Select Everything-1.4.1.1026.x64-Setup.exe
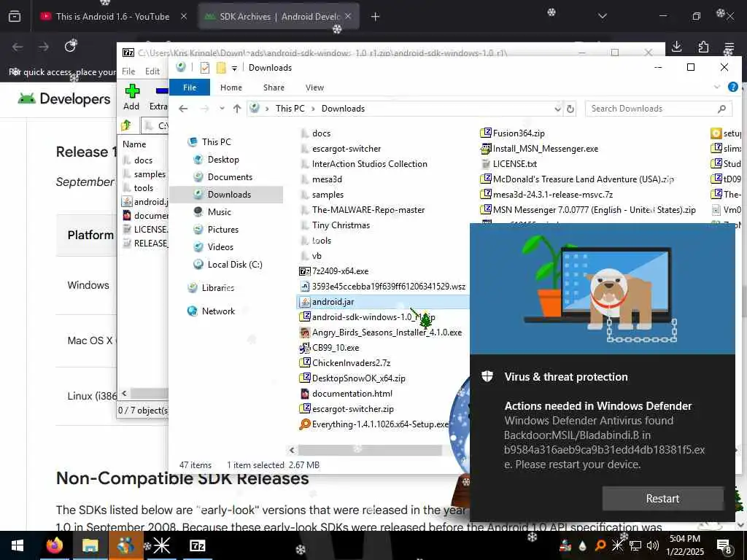 (x=379, y=424)
